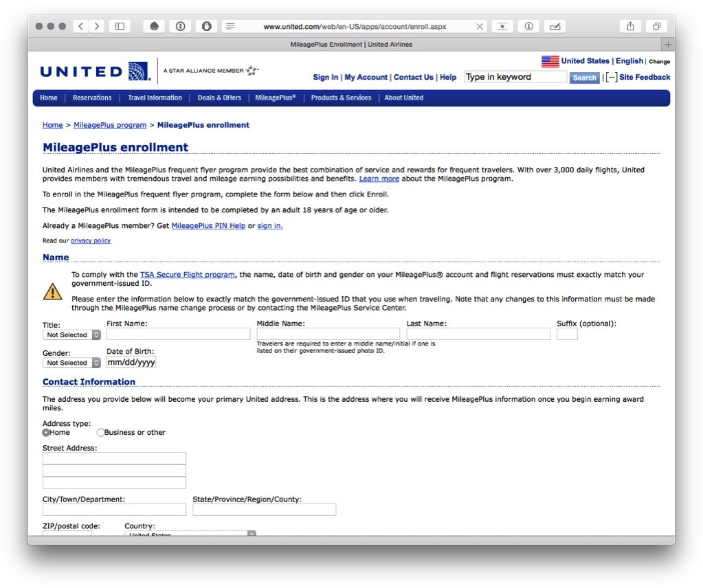Open the Reservations menu
703x588 pixels.
pyautogui.click(x=92, y=98)
